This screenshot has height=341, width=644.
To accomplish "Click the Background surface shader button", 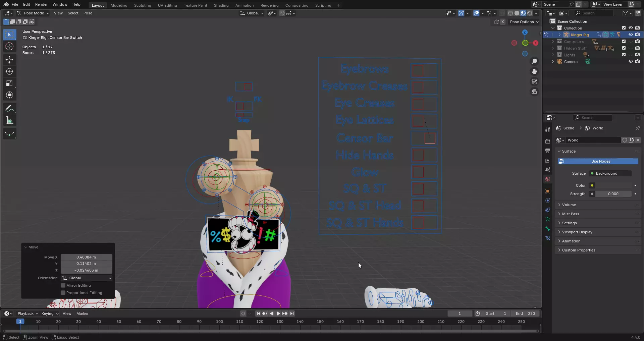I will pyautogui.click(x=610, y=173).
